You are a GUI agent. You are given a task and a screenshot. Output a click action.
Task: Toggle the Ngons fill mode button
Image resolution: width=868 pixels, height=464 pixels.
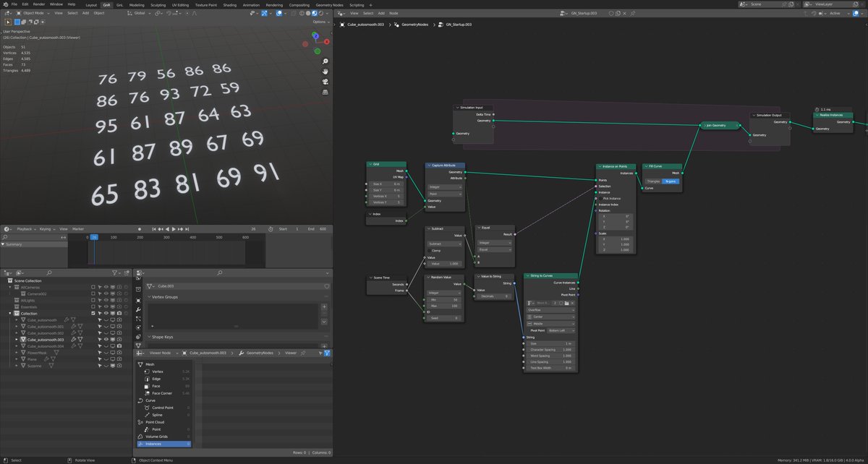tap(671, 181)
